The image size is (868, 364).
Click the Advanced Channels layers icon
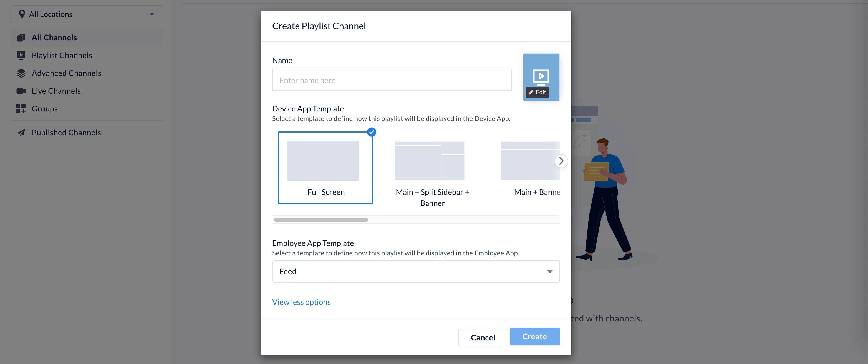(21, 73)
